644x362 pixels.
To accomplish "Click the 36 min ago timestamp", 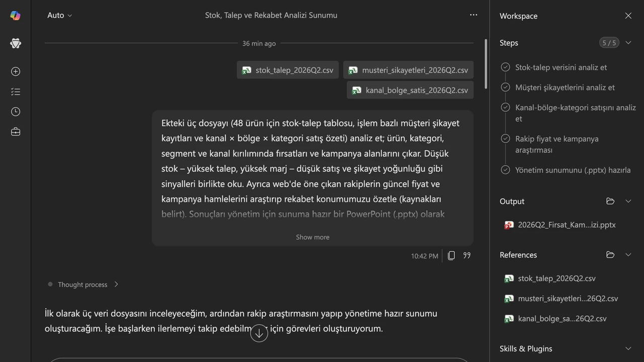I will [259, 43].
